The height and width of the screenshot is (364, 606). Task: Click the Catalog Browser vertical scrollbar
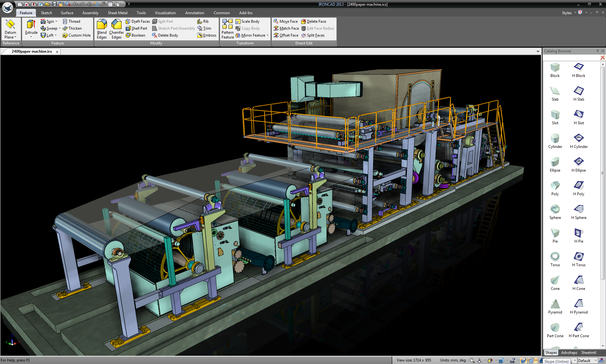pyautogui.click(x=603, y=173)
